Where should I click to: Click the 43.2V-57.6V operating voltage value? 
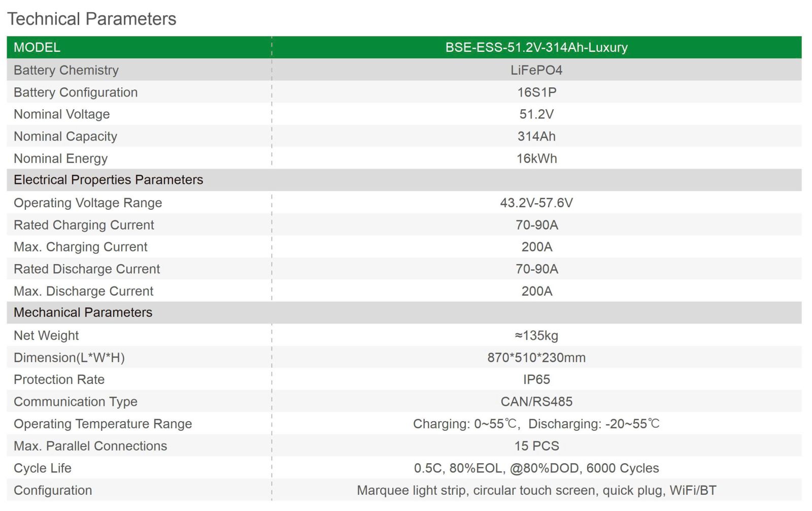tap(536, 203)
